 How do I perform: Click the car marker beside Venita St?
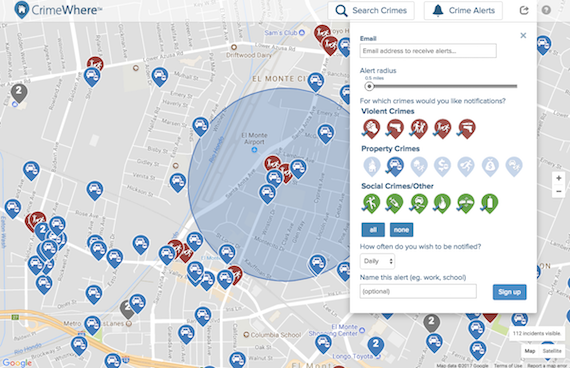click(x=178, y=182)
